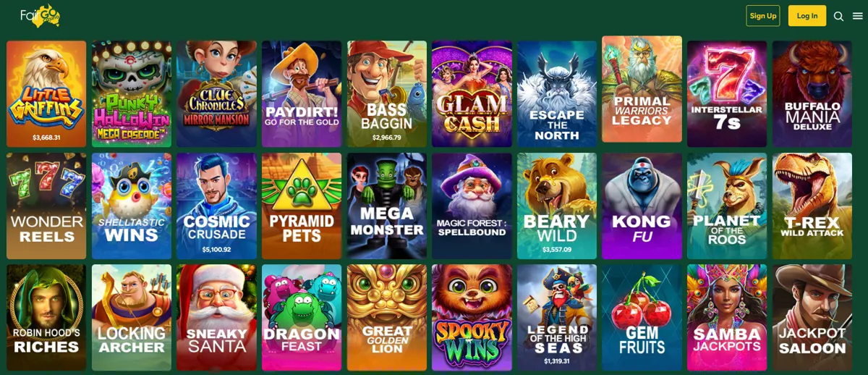Launch the Punky HalloWin Mega Cascade game

pyautogui.click(x=132, y=94)
